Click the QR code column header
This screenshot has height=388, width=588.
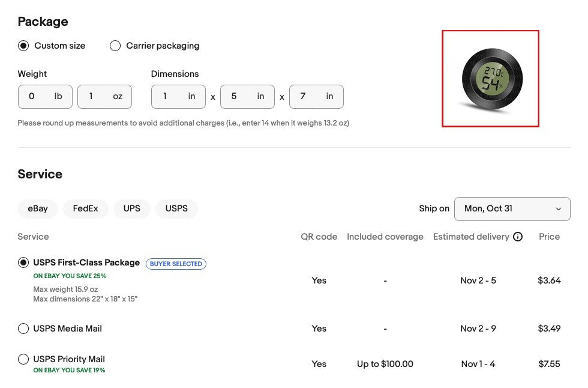[x=319, y=237]
